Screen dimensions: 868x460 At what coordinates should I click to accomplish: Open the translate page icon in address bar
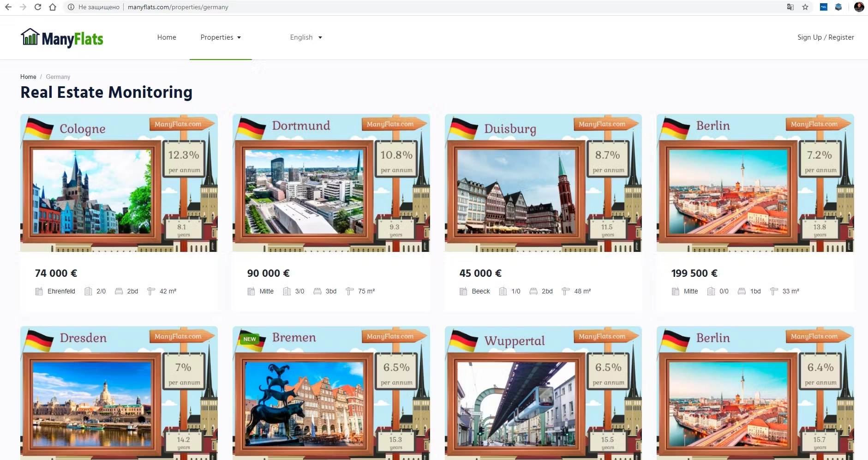[790, 7]
